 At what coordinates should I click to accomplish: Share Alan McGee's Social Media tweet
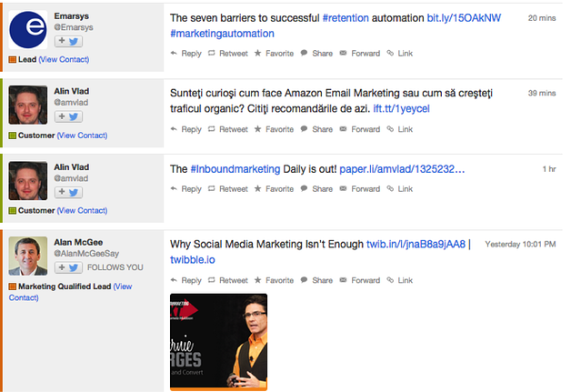pyautogui.click(x=316, y=280)
